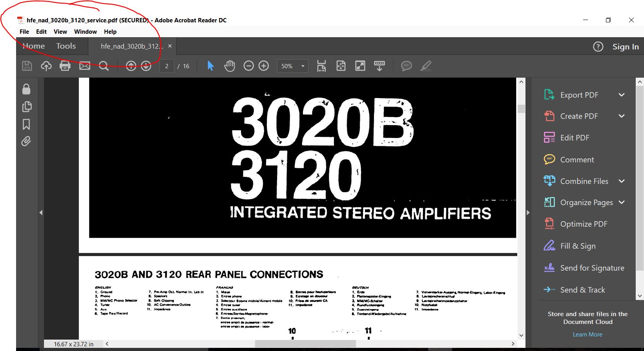Switch to full screen mode icon
Image resolution: width=644 pixels, height=351 pixels.
pos(360,66)
